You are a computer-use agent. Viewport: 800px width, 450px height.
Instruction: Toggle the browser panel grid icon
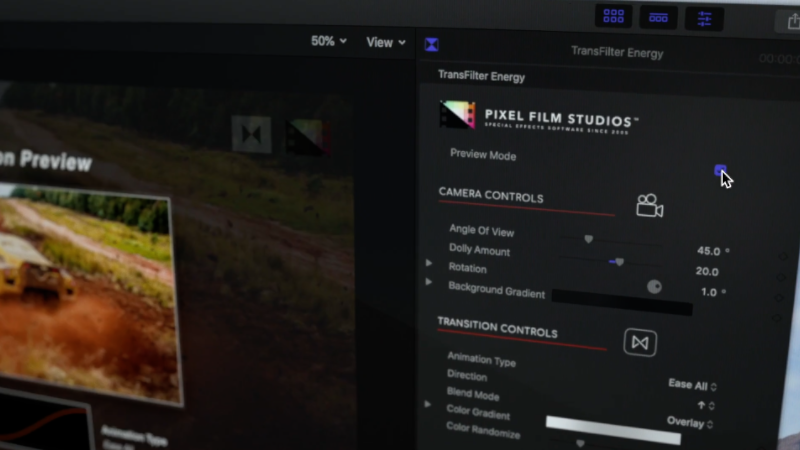613,16
